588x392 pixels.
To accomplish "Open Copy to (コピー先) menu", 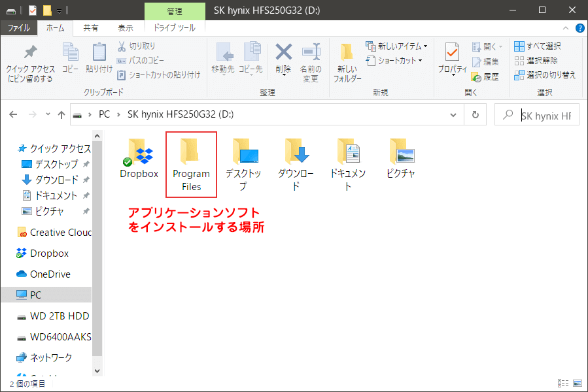I will click(251, 59).
